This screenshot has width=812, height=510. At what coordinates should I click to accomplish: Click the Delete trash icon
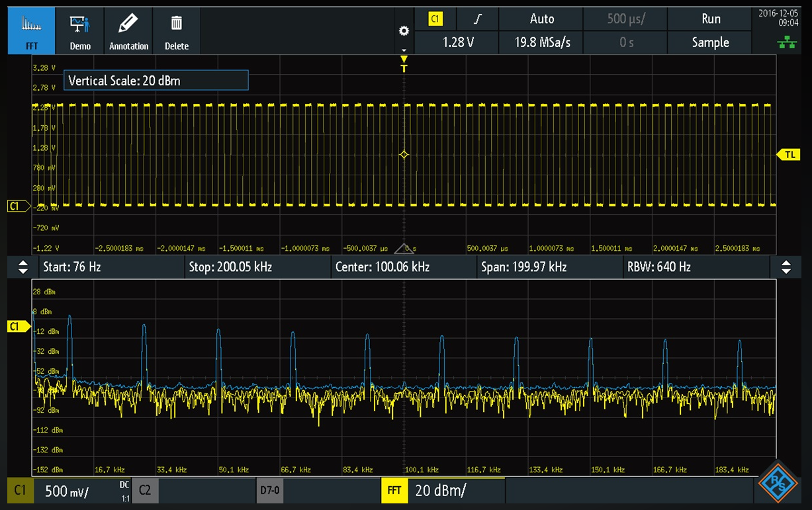(x=177, y=31)
